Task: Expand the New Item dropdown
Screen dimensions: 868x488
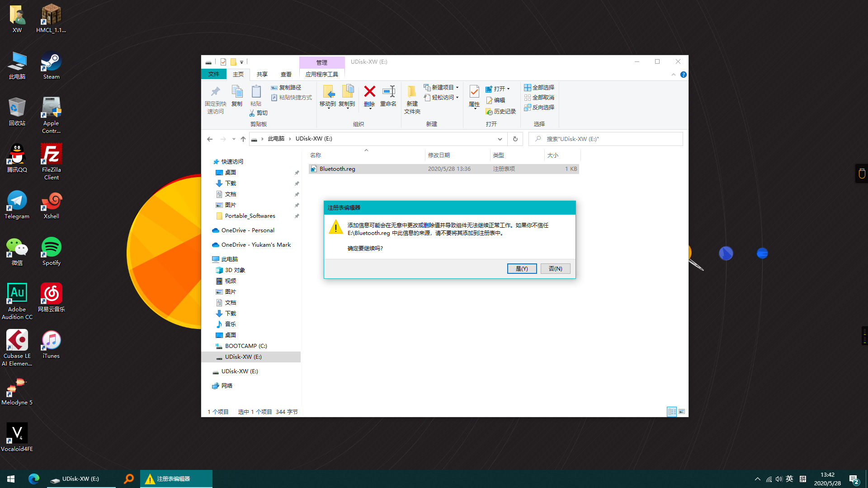Action: click(457, 87)
